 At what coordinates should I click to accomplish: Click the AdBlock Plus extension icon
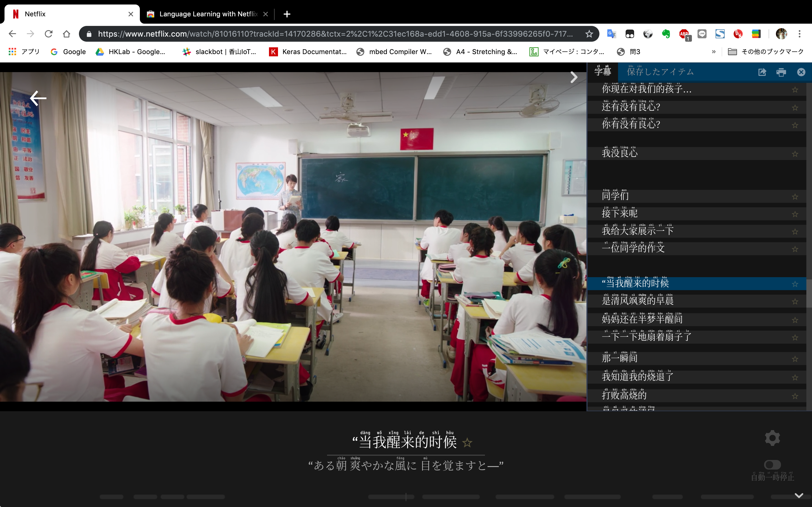(684, 34)
